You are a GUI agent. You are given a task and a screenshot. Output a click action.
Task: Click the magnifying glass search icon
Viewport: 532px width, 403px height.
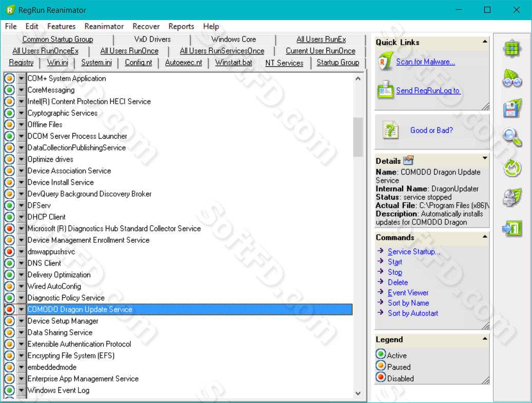click(x=512, y=138)
